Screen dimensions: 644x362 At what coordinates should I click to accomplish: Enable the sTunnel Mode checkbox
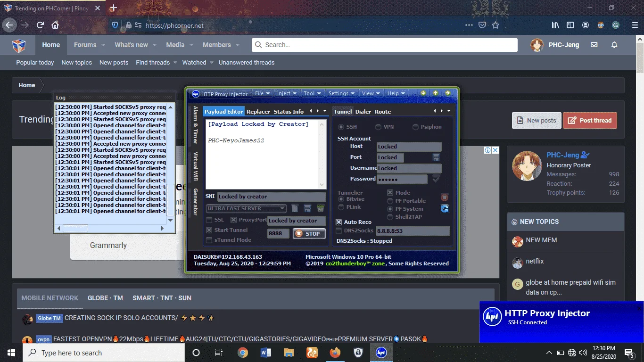pos(209,240)
